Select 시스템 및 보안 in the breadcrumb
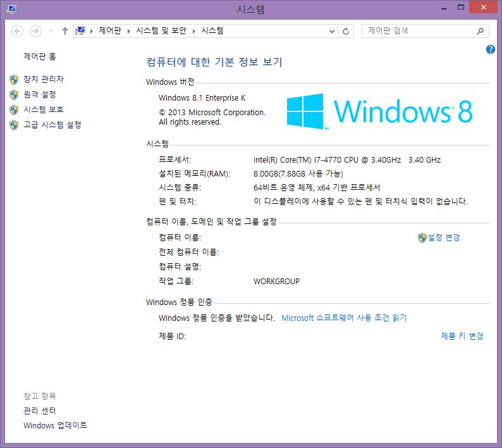 click(161, 31)
